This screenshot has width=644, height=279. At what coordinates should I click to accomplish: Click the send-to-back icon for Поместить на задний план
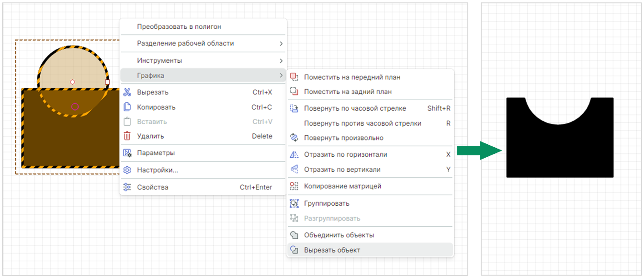coord(294,92)
